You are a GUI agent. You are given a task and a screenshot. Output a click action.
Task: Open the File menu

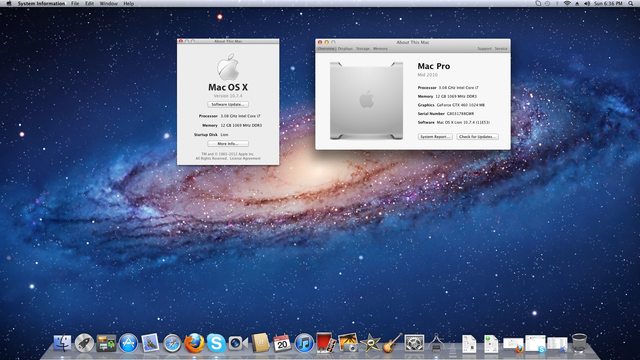75,3
